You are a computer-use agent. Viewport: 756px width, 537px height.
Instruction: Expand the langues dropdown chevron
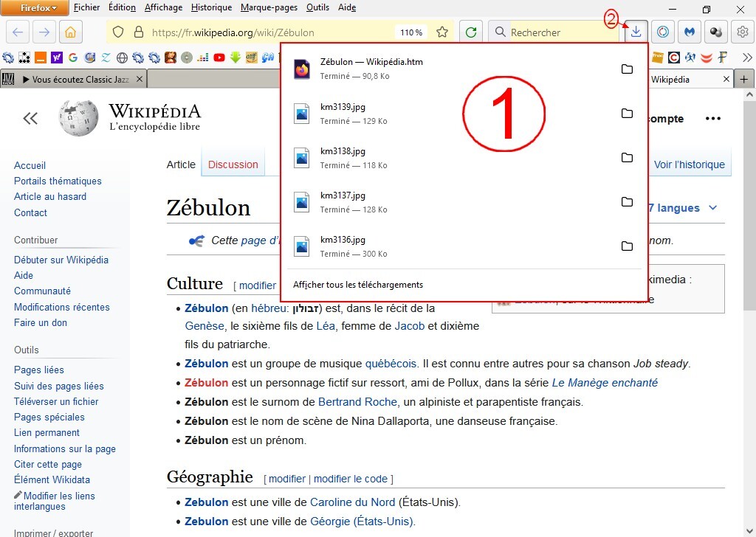point(712,208)
